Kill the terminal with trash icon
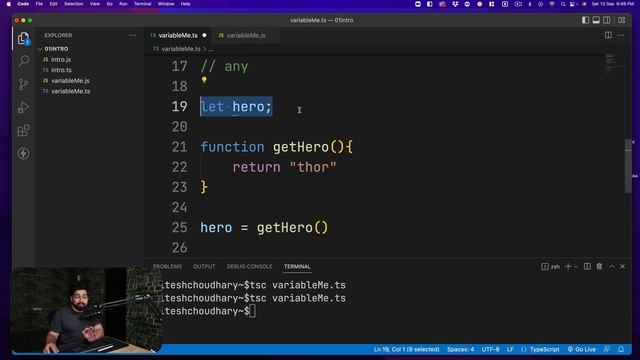Screen dimensions: 640x360 point(599,267)
